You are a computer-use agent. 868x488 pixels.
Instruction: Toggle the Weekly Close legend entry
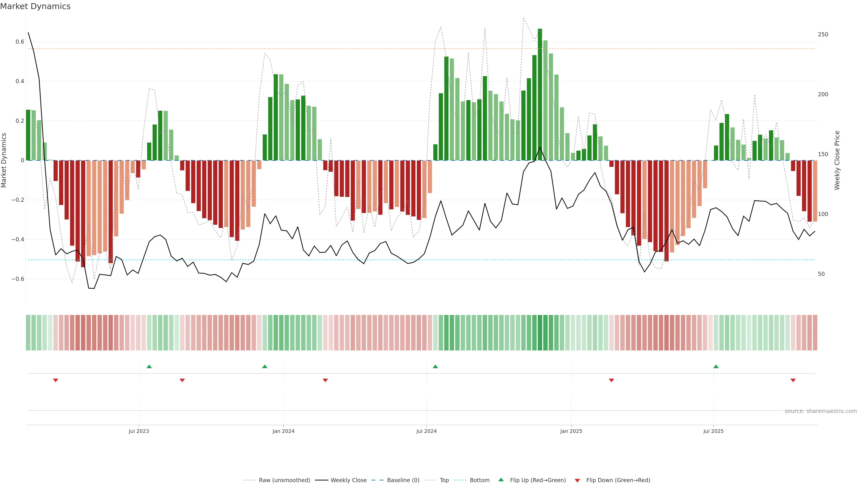pyautogui.click(x=348, y=480)
